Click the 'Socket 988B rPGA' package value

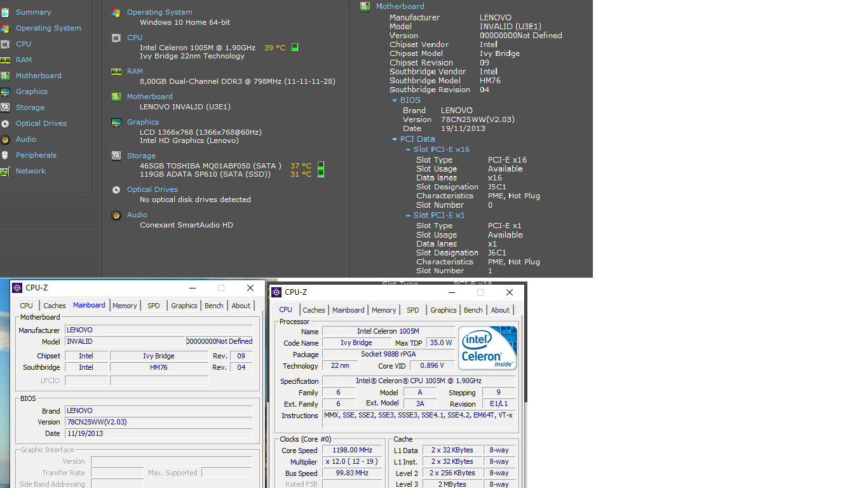coord(388,355)
